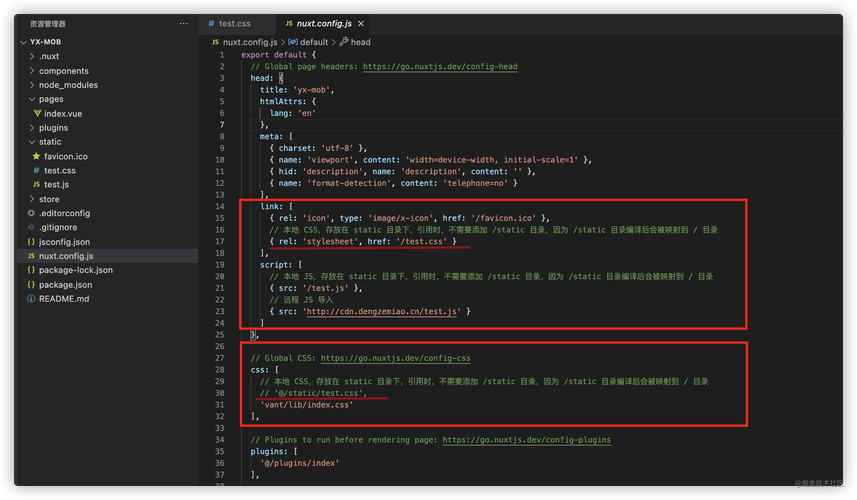Viewport: 857px width, 500px height.
Task: Open favicon.ico in the explorer
Action: (66, 156)
